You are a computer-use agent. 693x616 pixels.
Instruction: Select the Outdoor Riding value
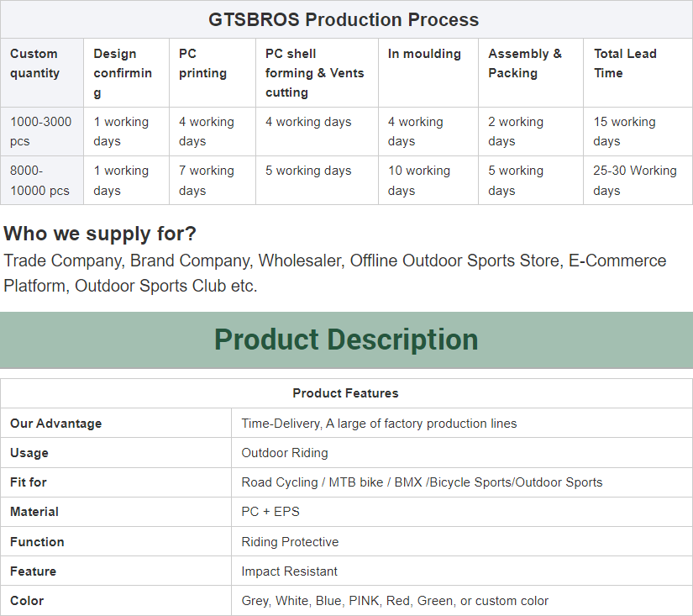tap(285, 453)
